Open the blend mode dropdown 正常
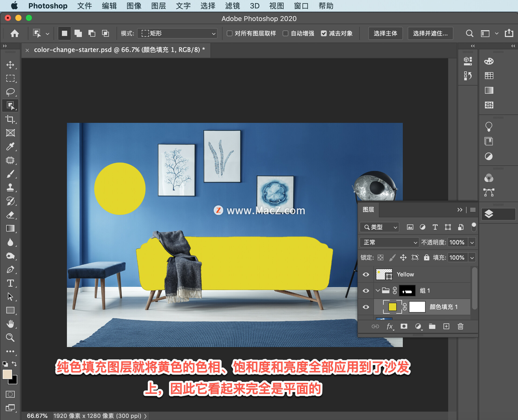This screenshot has height=420, width=518. point(389,242)
